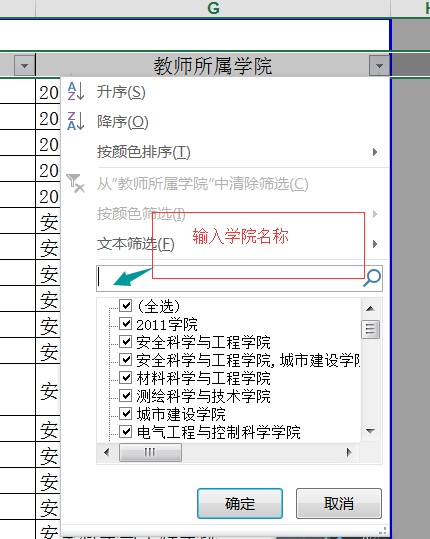Uncheck the (全选) select all checkbox
This screenshot has height=539, width=430.
coord(126,305)
